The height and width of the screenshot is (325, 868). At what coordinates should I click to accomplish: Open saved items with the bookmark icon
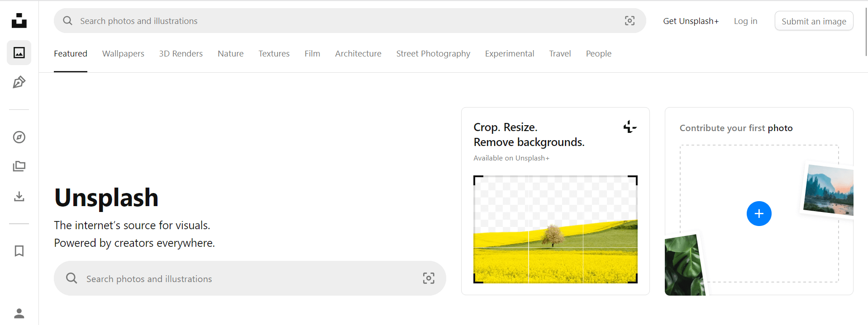[x=19, y=251]
